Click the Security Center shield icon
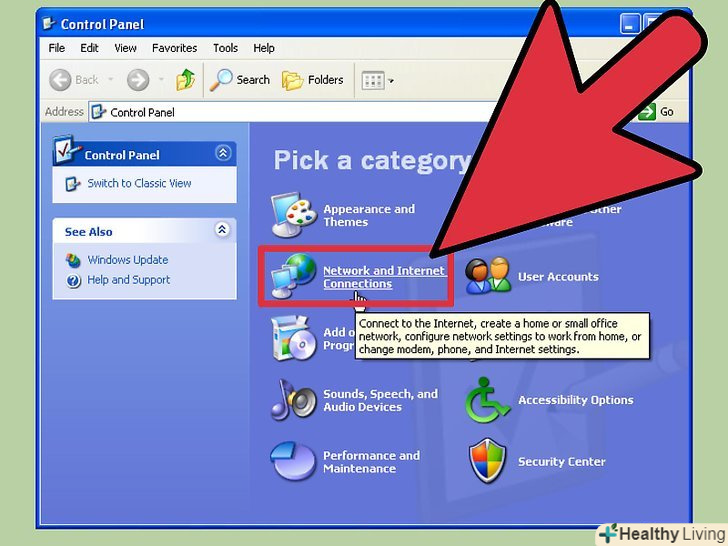This screenshot has height=546, width=728. tap(487, 461)
